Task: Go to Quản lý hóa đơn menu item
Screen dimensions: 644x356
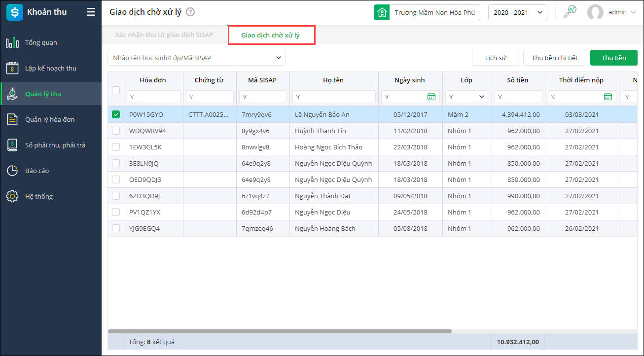Action: click(x=51, y=119)
